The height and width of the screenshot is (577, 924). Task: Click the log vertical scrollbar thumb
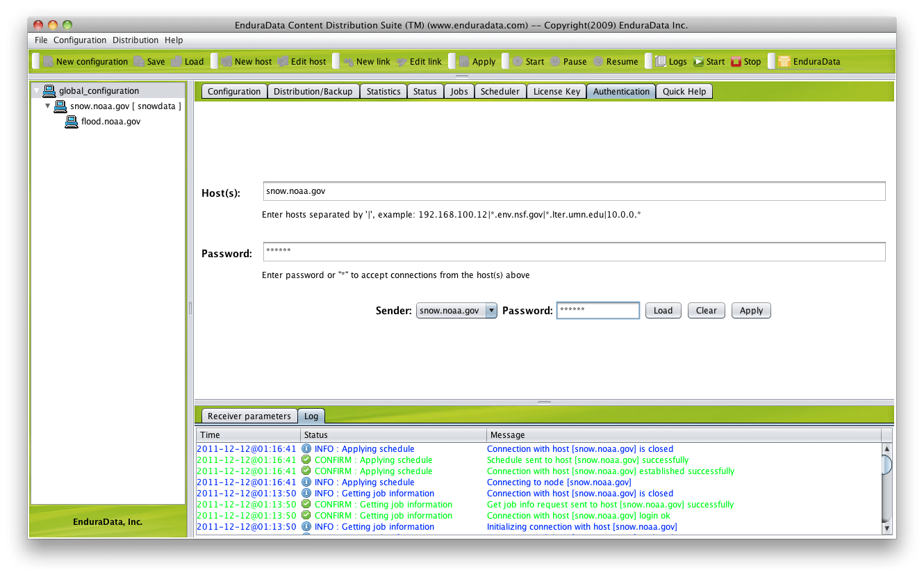tap(886, 465)
